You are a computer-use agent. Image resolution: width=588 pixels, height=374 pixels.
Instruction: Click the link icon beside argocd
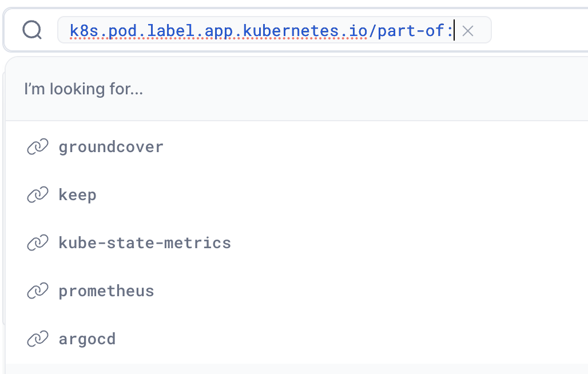(x=38, y=339)
